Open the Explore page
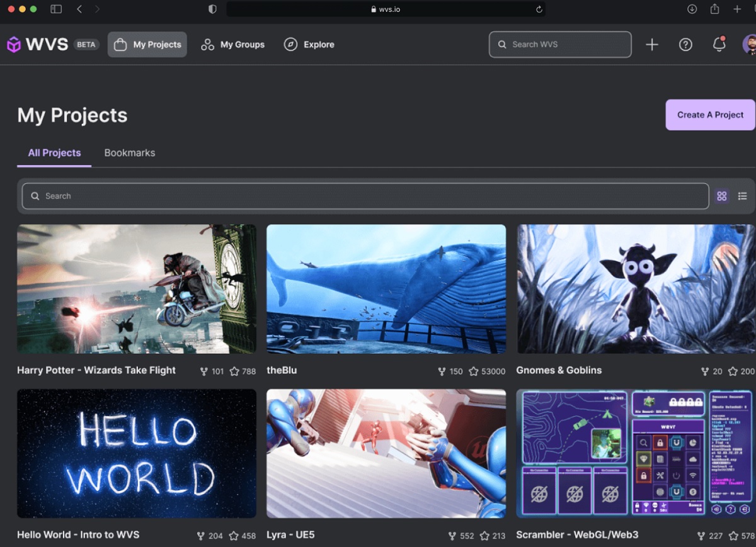This screenshot has width=756, height=547. coord(309,45)
